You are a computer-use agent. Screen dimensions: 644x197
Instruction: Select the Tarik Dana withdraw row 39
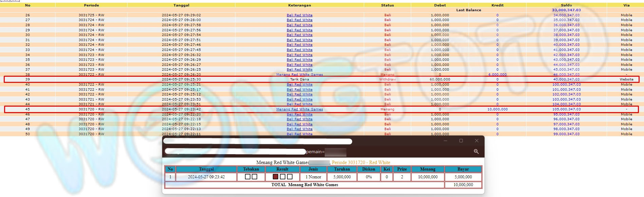click(x=299, y=79)
